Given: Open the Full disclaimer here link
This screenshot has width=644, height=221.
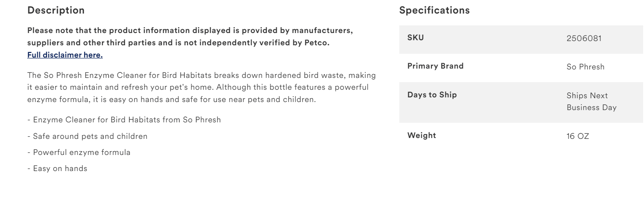Looking at the screenshot, I should pos(65,55).
